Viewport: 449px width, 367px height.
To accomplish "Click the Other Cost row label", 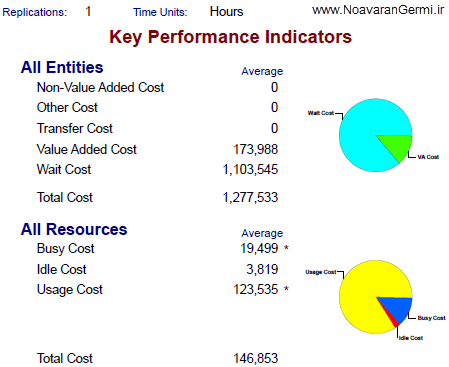I will pos(67,108).
